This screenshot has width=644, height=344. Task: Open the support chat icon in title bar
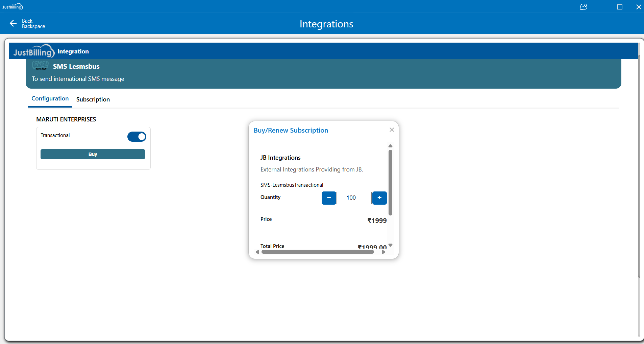(584, 7)
